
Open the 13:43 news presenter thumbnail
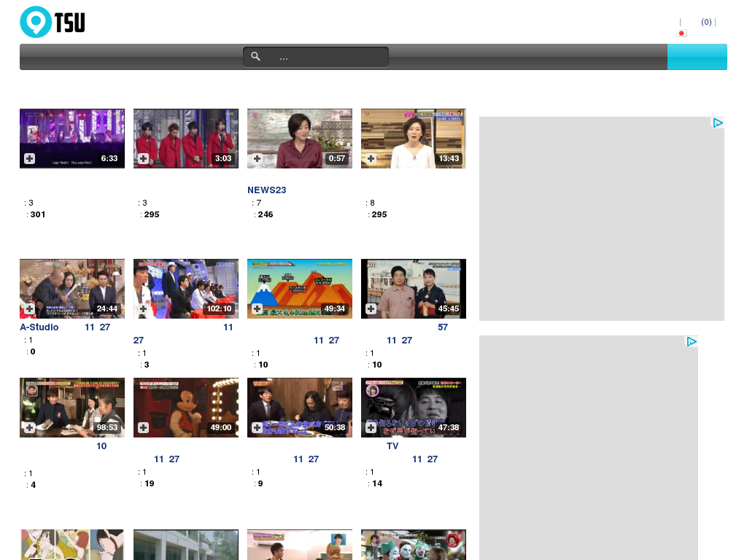[x=414, y=138]
